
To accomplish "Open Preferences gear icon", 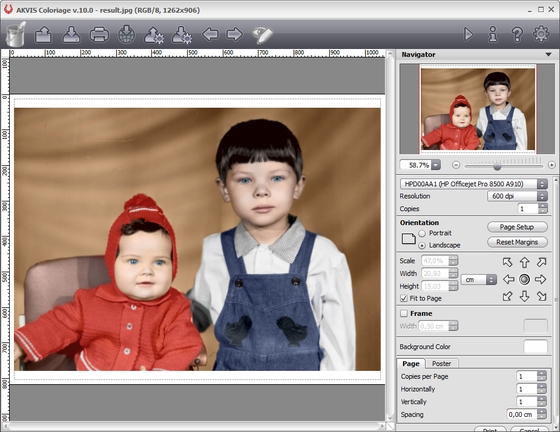I will click(541, 34).
